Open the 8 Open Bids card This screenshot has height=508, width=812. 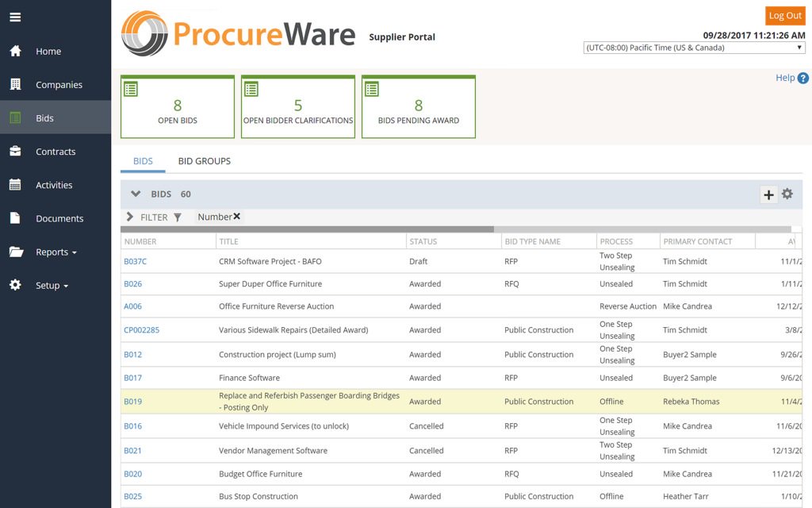178,107
